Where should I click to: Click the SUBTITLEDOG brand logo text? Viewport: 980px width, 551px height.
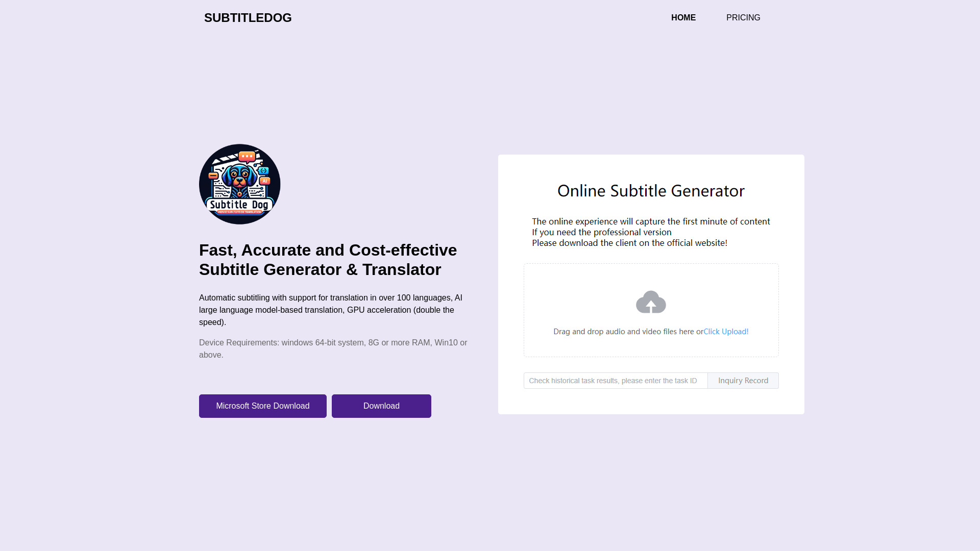[x=248, y=17]
